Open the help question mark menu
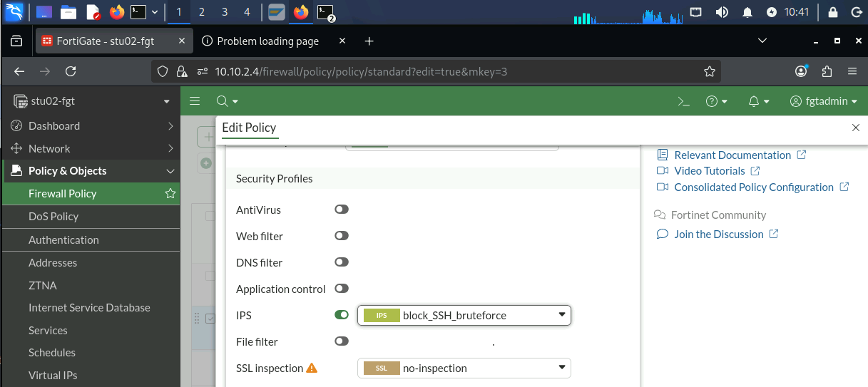This screenshot has width=868, height=387. [716, 101]
